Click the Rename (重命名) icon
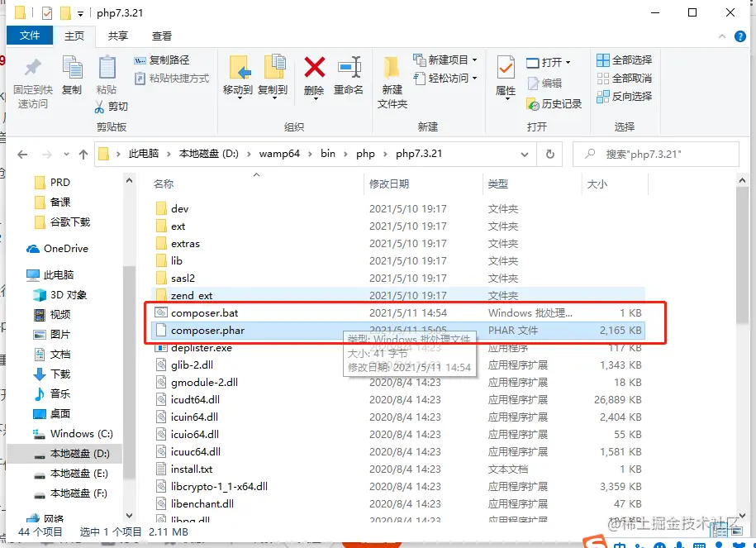The image size is (756, 548). (x=349, y=67)
